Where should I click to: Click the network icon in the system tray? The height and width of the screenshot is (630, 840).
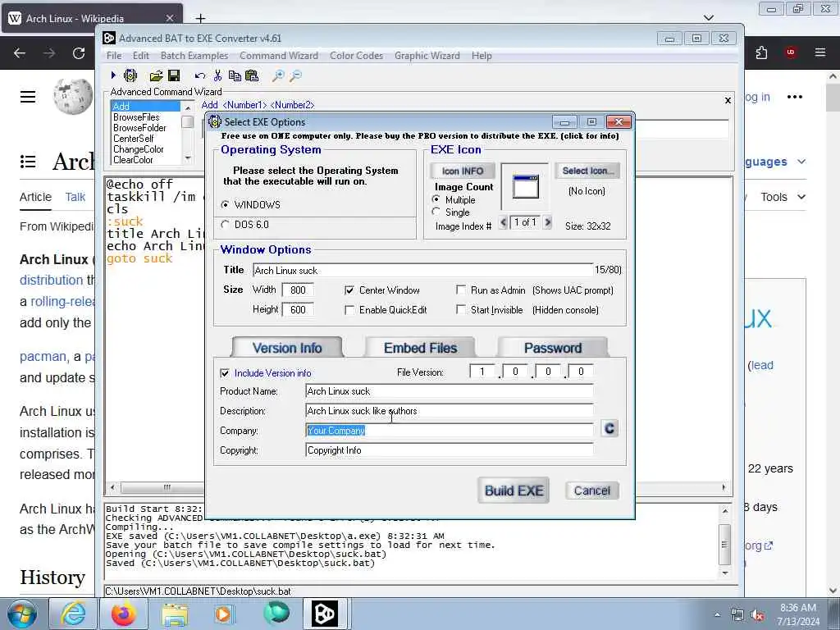click(x=737, y=615)
